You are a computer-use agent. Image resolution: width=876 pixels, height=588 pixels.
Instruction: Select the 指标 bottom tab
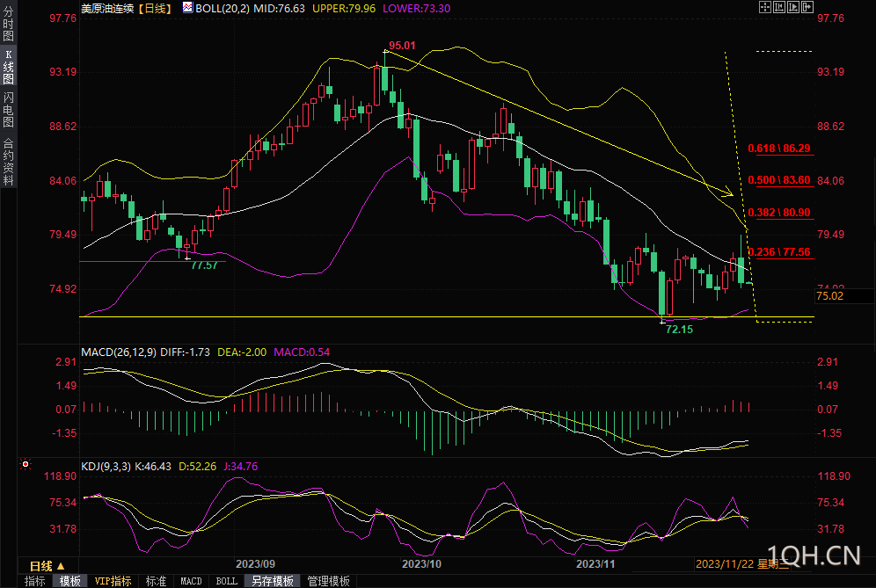tap(35, 581)
